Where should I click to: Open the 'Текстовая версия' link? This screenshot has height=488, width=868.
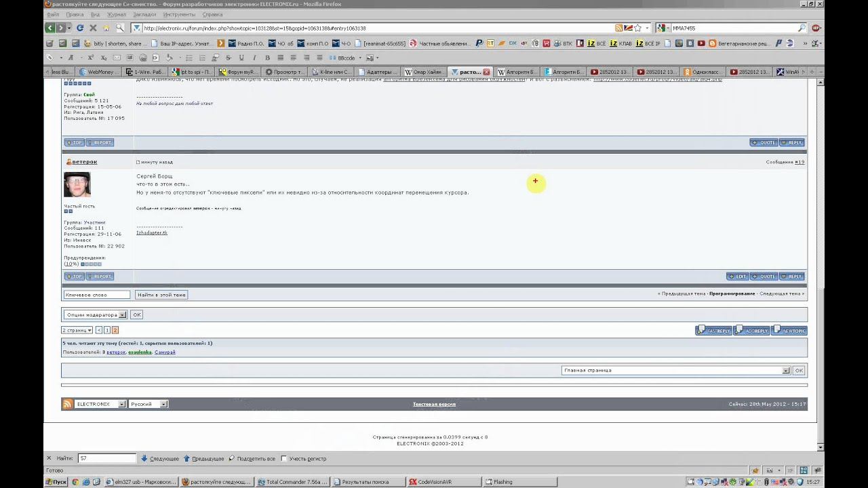click(x=434, y=404)
